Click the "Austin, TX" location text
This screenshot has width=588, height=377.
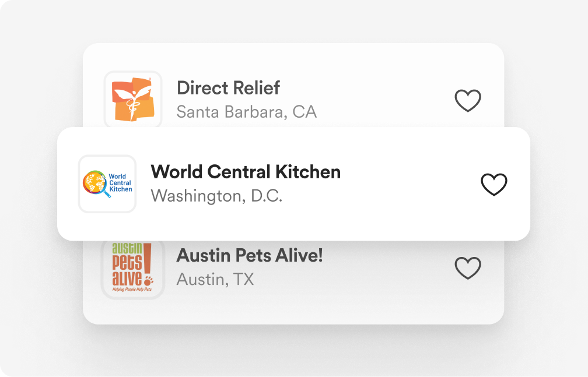point(215,279)
